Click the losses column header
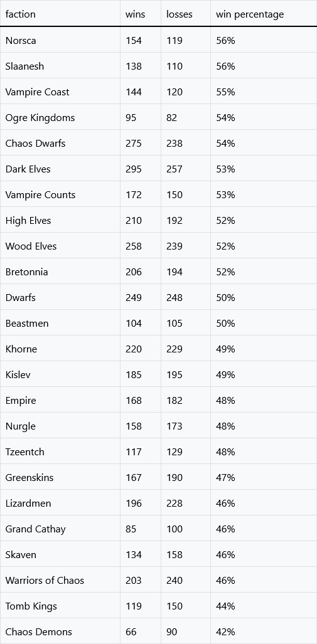The height and width of the screenshot is (644, 317). pyautogui.click(x=186, y=14)
